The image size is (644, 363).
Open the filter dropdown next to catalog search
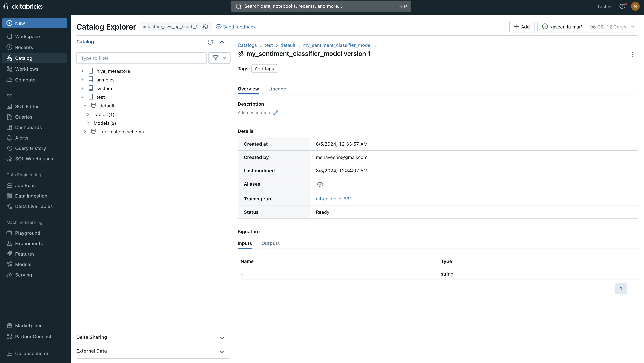pos(219,58)
